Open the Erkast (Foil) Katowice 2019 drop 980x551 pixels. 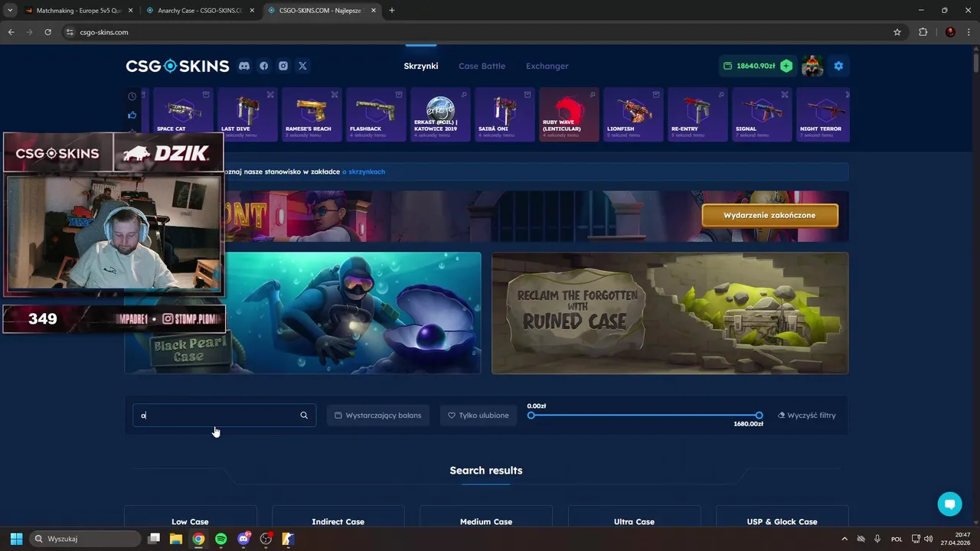coord(440,114)
